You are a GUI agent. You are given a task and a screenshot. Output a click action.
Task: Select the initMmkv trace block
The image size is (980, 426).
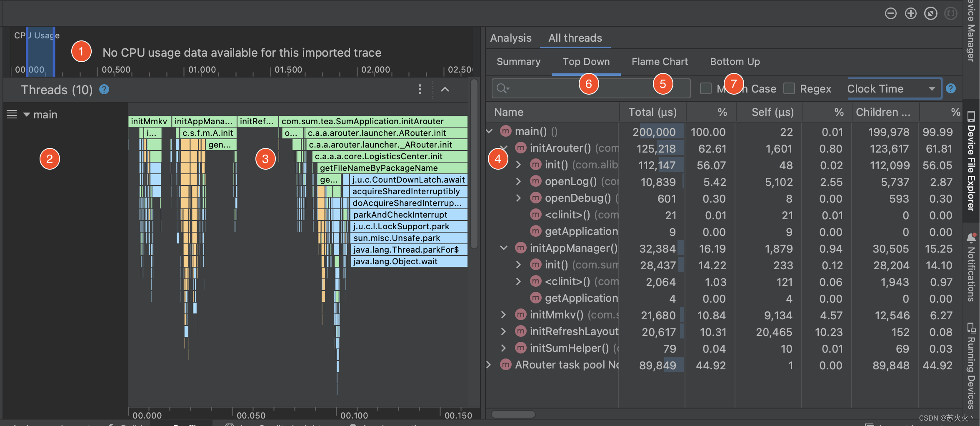[149, 121]
